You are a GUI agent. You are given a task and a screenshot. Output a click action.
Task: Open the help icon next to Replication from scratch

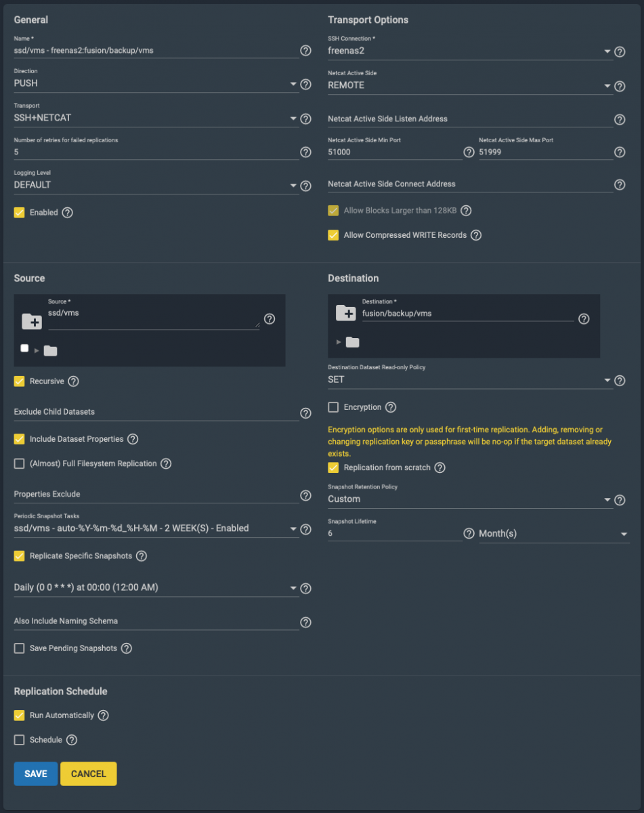(x=440, y=467)
